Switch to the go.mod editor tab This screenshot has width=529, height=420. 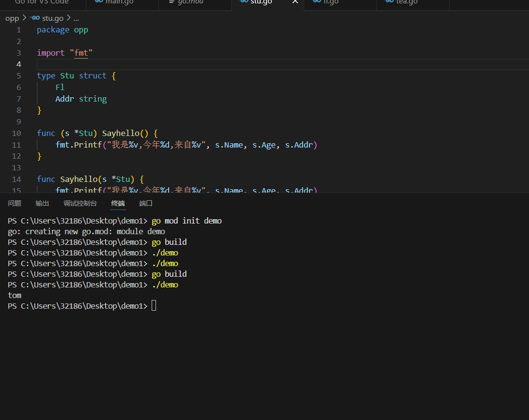pyautogui.click(x=195, y=3)
